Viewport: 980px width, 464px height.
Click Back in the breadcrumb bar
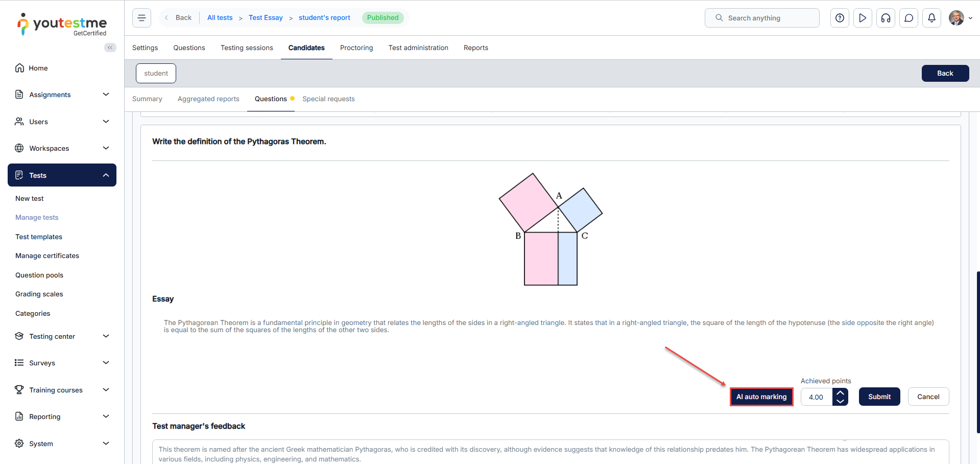pyautogui.click(x=178, y=17)
